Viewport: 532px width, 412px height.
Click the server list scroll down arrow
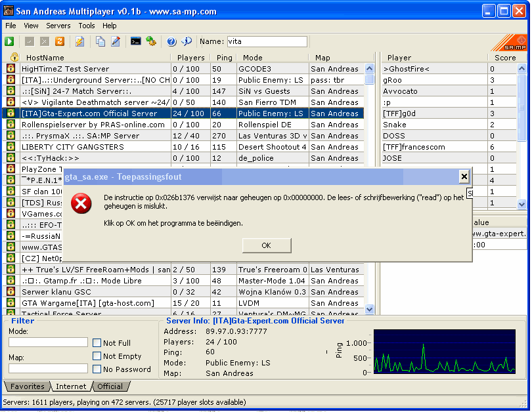coord(370,309)
